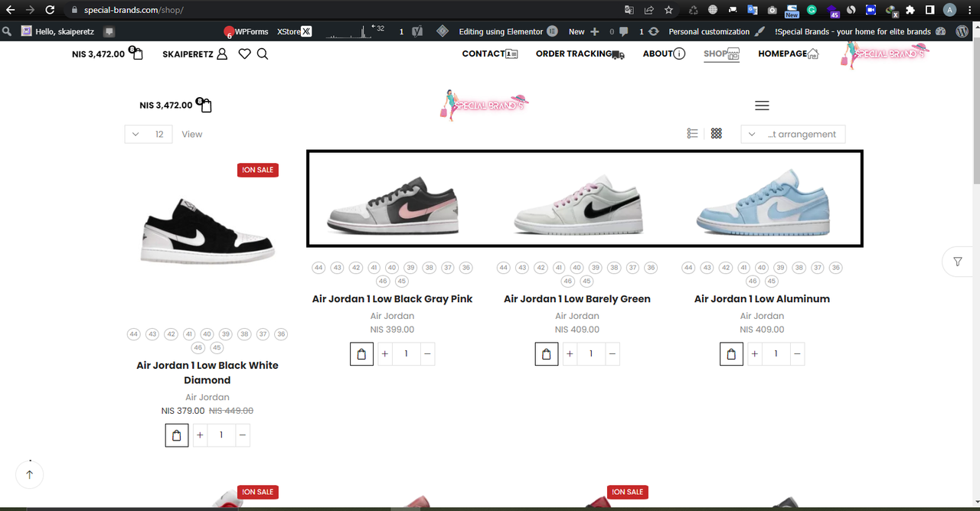Open the wishlist heart icon in the header
980x511 pixels.
244,54
